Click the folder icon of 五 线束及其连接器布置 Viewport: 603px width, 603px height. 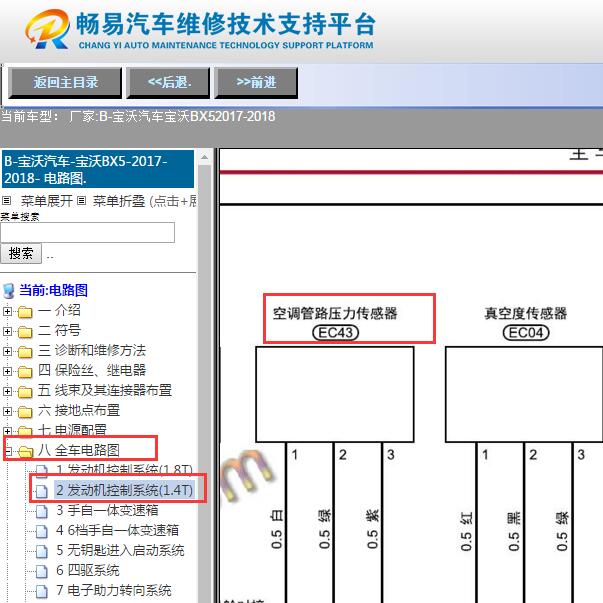click(25, 391)
